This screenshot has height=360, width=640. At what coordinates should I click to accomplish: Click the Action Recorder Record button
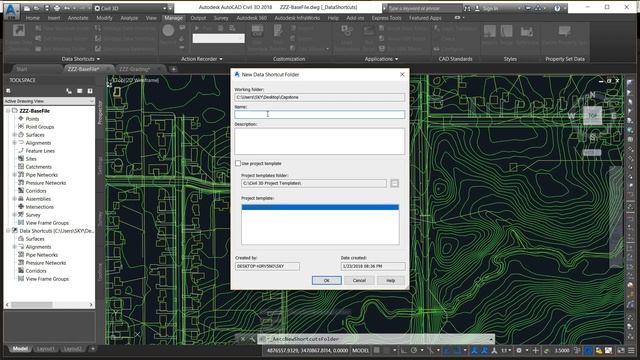(x=168, y=30)
